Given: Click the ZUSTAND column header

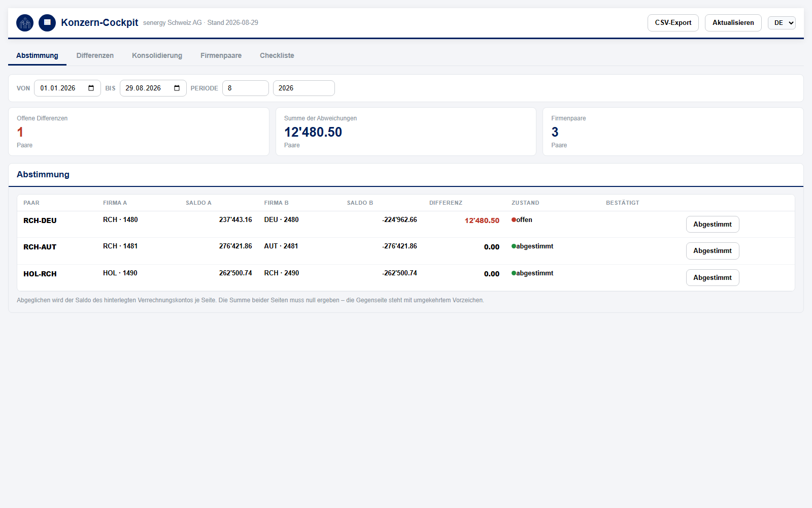Looking at the screenshot, I should pos(525,203).
